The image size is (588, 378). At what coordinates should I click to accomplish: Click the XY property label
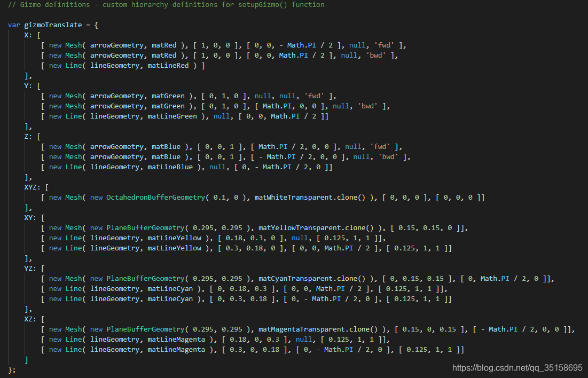[x=29, y=217]
